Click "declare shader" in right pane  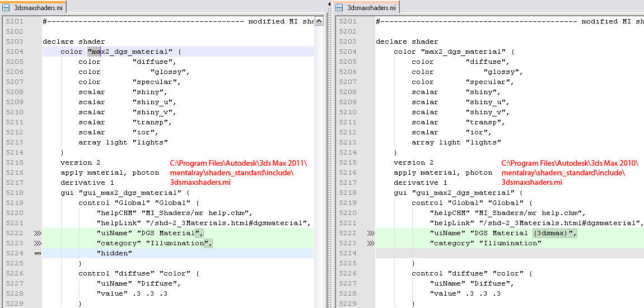click(x=407, y=41)
